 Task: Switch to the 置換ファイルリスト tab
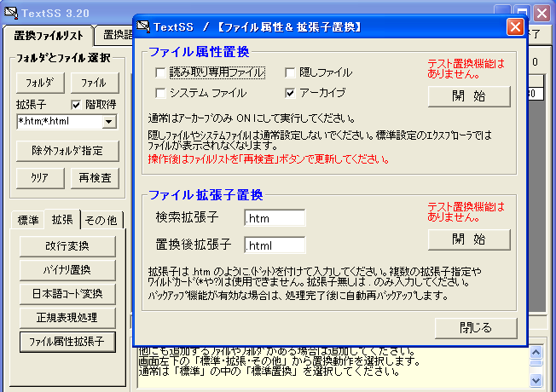pyautogui.click(x=49, y=36)
